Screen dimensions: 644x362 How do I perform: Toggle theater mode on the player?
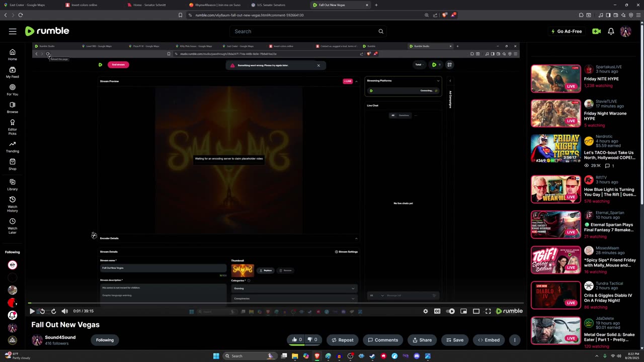click(x=476, y=311)
